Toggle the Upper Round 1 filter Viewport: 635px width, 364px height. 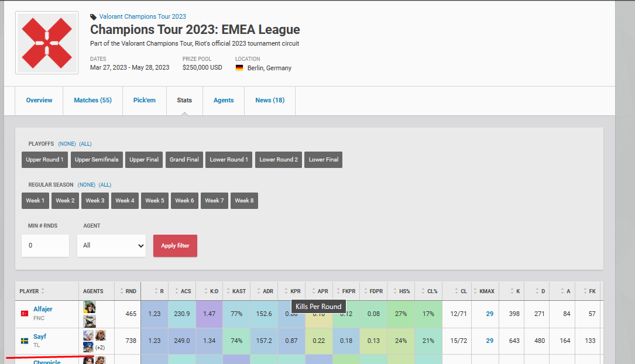(x=44, y=160)
